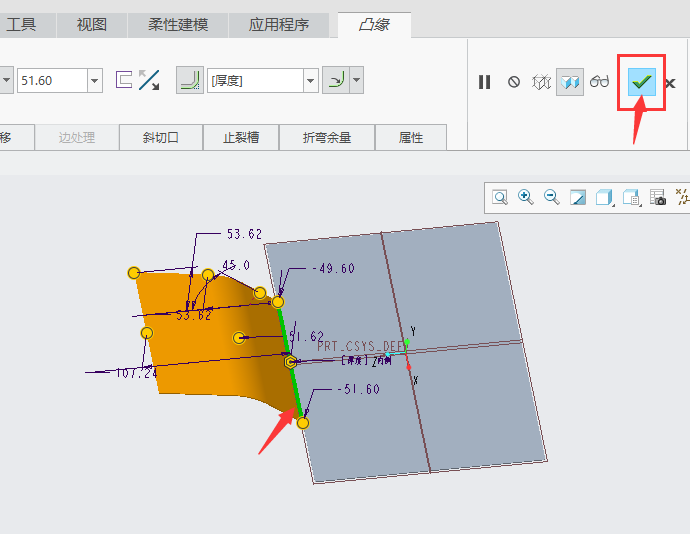
Task: Open the saved orientations icon
Action: click(x=631, y=197)
